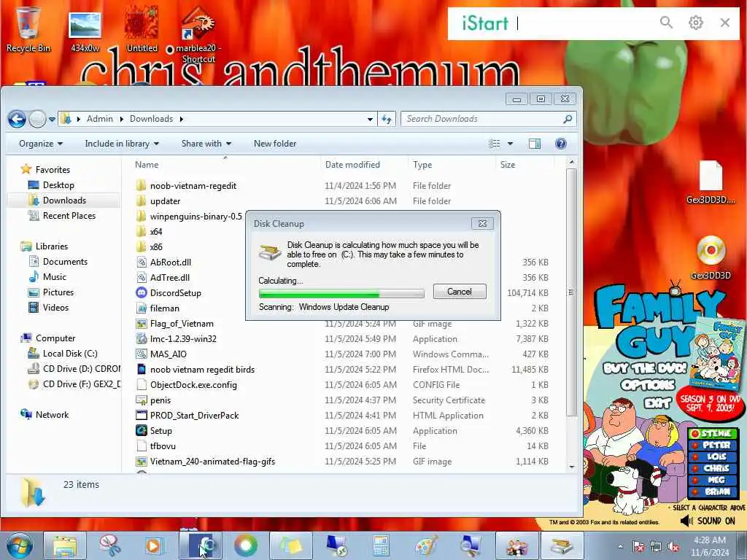The image size is (747, 560).
Task: Open the Music library
Action: [54, 276]
